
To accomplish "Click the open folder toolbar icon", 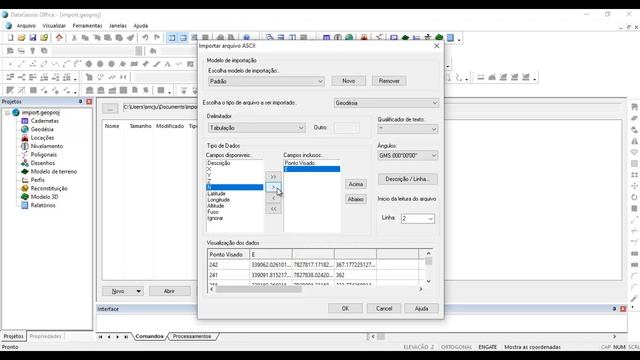I will click(22, 38).
